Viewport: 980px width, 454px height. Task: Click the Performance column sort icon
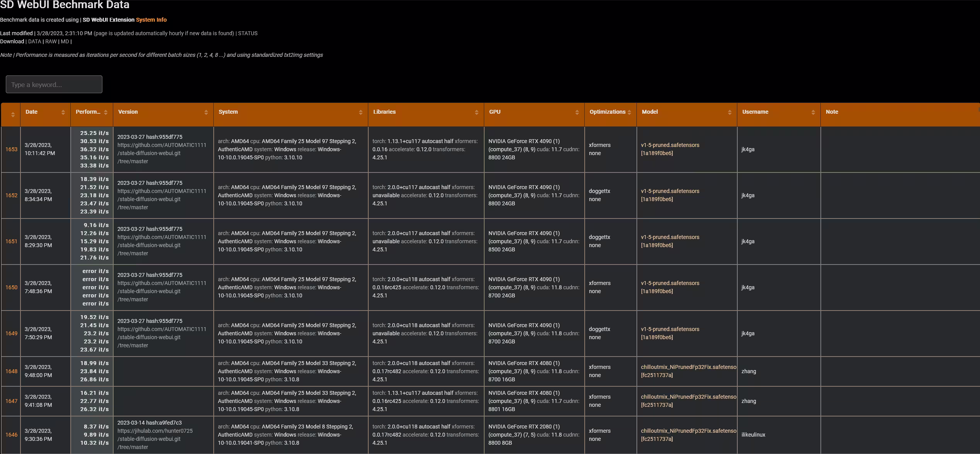click(x=105, y=112)
